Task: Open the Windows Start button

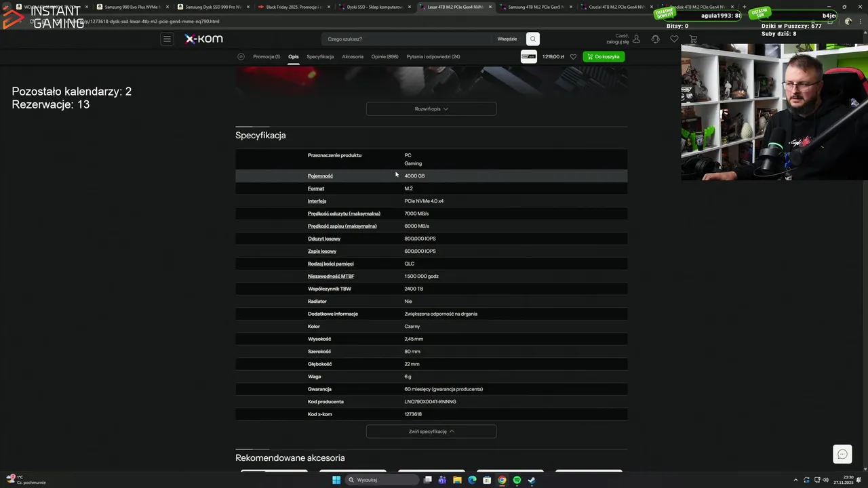Action: click(x=336, y=480)
